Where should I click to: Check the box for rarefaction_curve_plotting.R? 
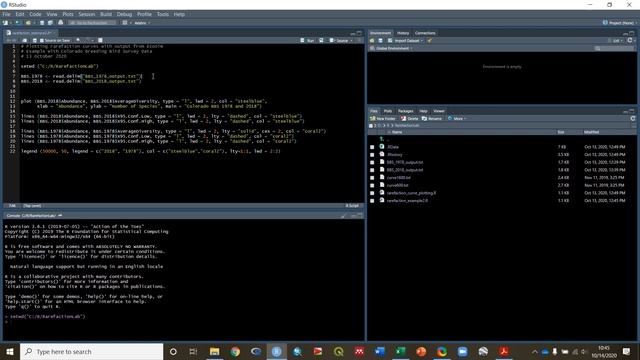click(372, 193)
